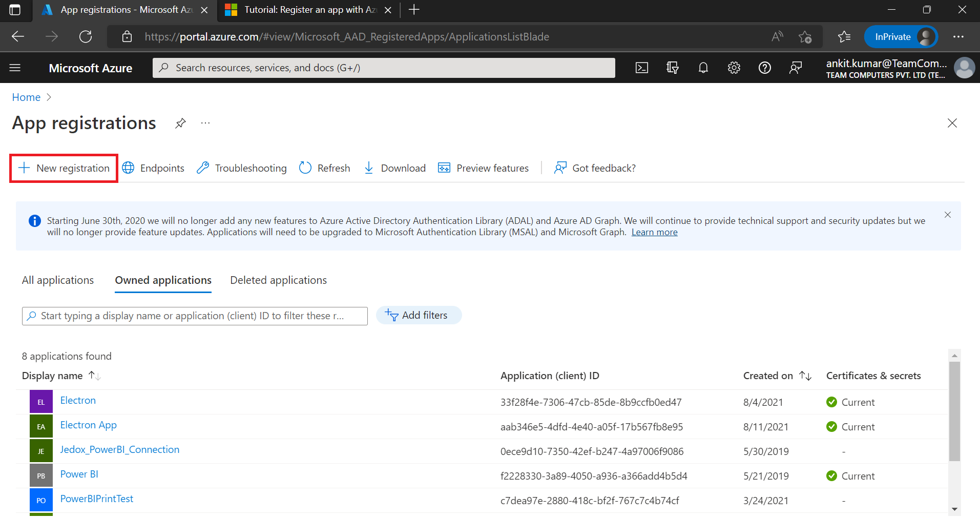The width and height of the screenshot is (980, 518).
Task: Open Troubleshooting
Action: pyautogui.click(x=242, y=168)
